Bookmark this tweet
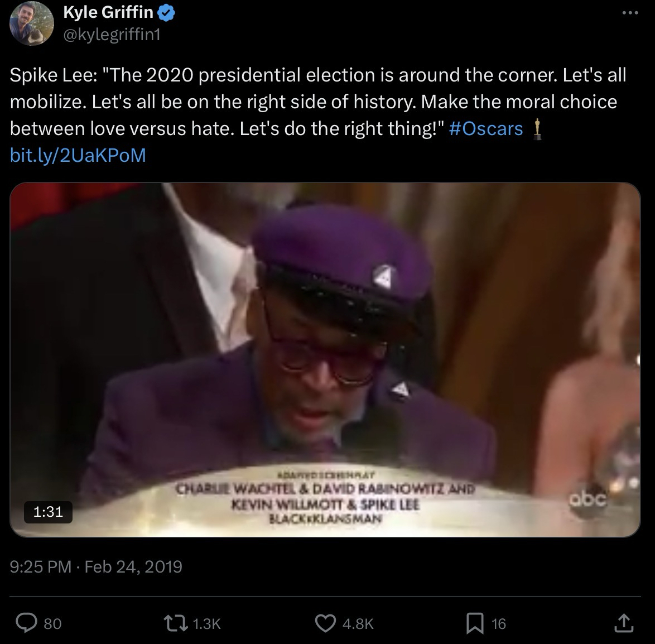 [474, 623]
